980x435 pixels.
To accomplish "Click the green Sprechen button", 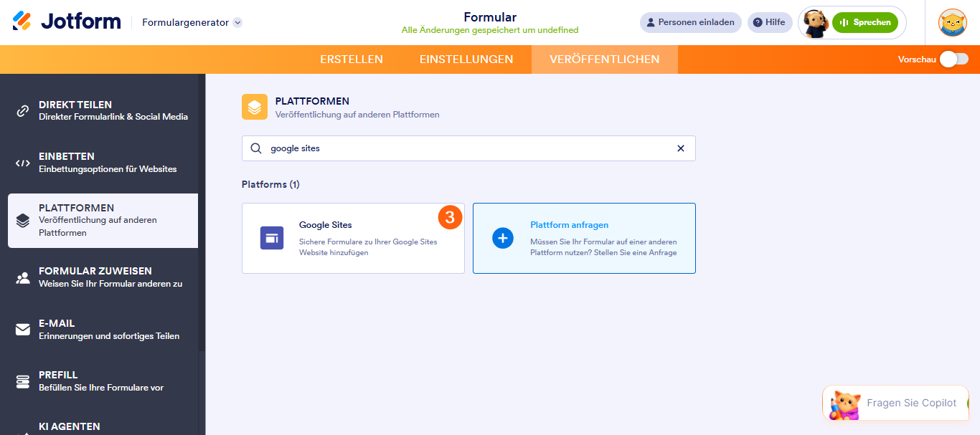I will pyautogui.click(x=865, y=22).
